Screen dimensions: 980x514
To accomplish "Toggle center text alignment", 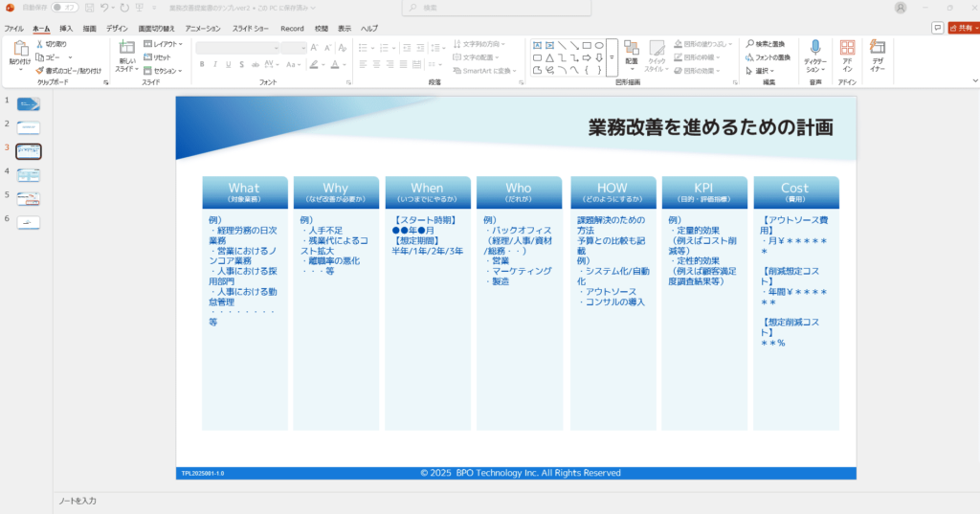I will [x=376, y=64].
